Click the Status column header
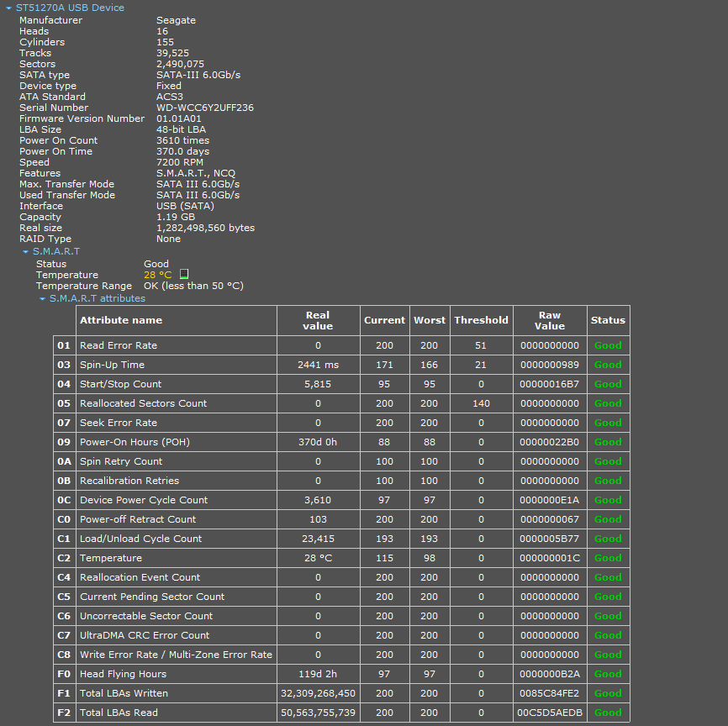Viewport: 728px width, 726px height. click(609, 320)
